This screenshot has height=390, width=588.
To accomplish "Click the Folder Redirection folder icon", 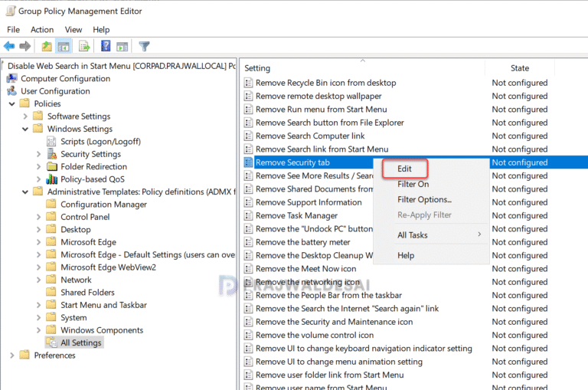I will click(52, 166).
